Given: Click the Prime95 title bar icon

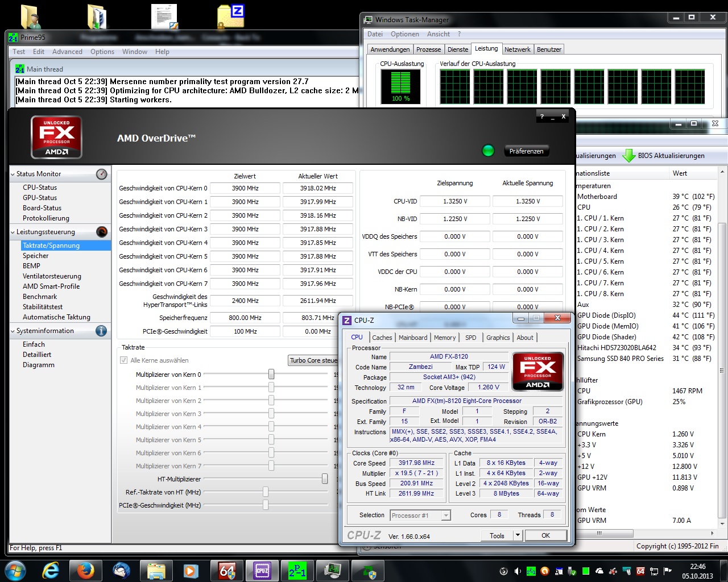Looking at the screenshot, I should (x=13, y=38).
